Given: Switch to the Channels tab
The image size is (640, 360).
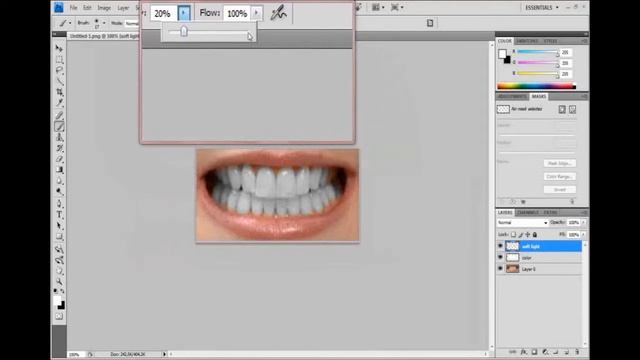Looking at the screenshot, I should [x=528, y=213].
